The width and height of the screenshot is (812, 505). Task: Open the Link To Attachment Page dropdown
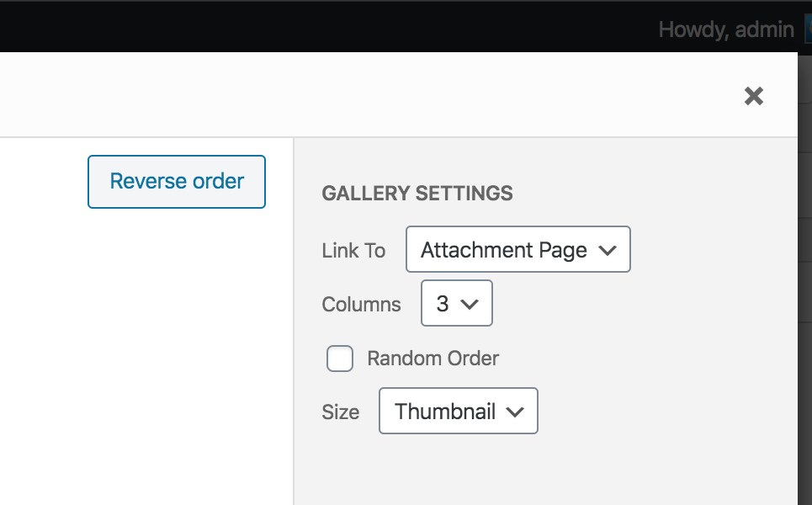517,249
